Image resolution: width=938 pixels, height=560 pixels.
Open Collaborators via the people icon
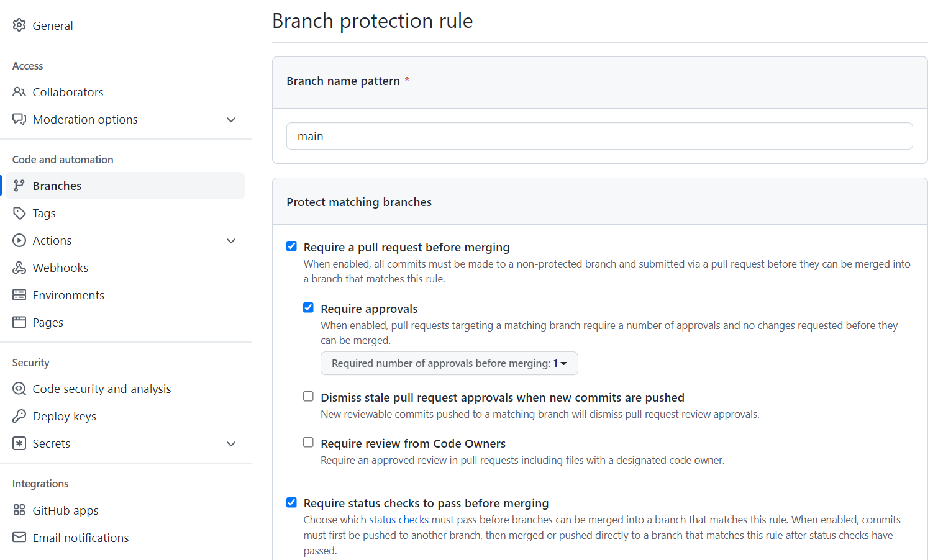[x=19, y=92]
